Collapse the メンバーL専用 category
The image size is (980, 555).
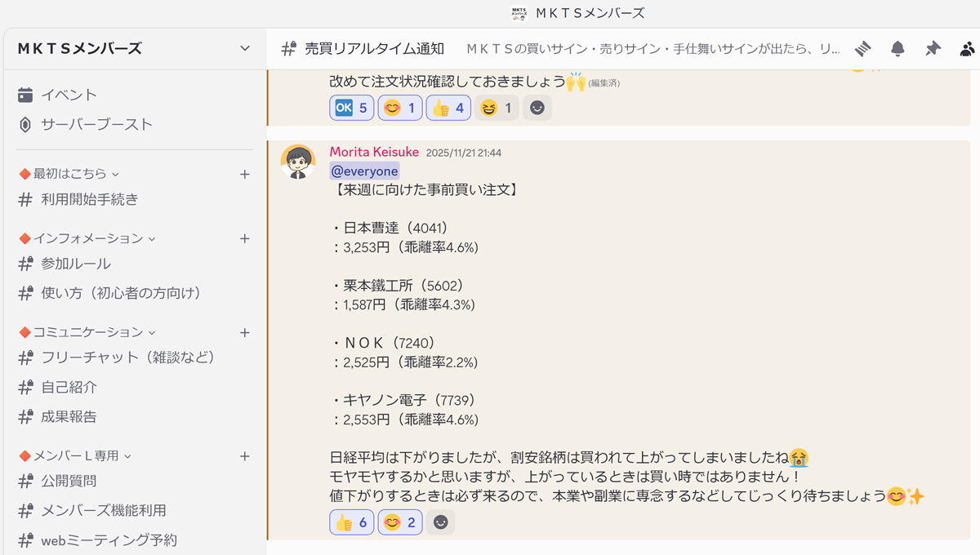75,455
